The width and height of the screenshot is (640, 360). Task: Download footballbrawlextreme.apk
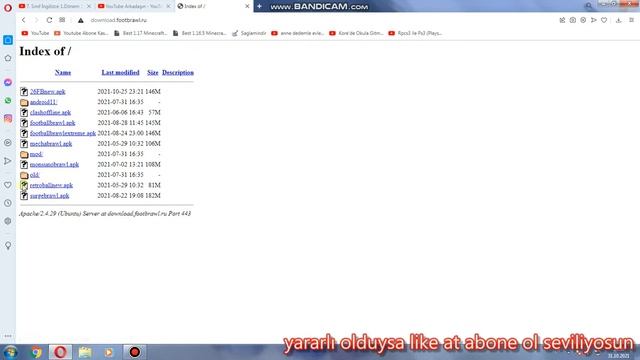[62, 133]
